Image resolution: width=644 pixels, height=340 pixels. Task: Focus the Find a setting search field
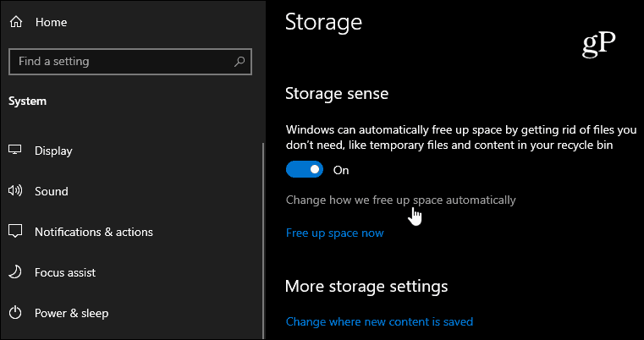pos(130,62)
